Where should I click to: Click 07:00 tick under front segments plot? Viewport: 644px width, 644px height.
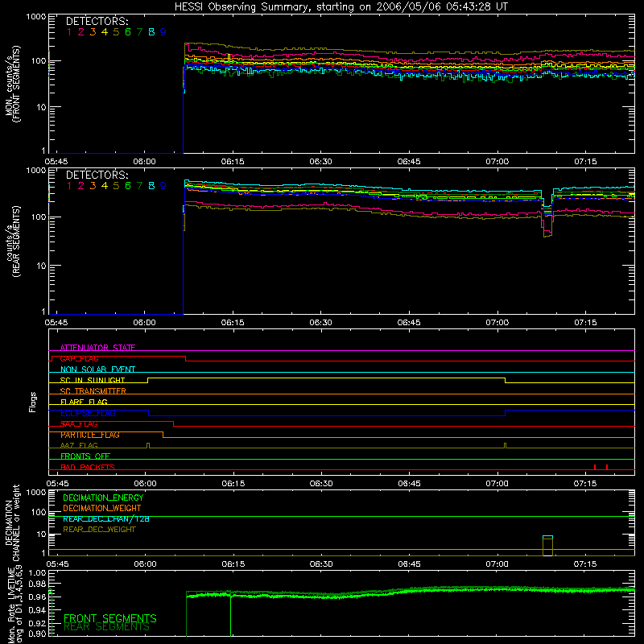[497, 162]
